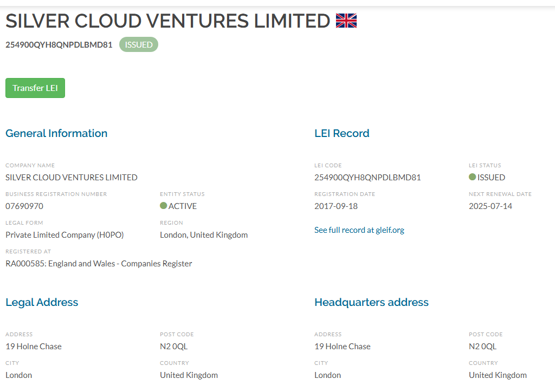Click the city London under Headquarters address

328,375
